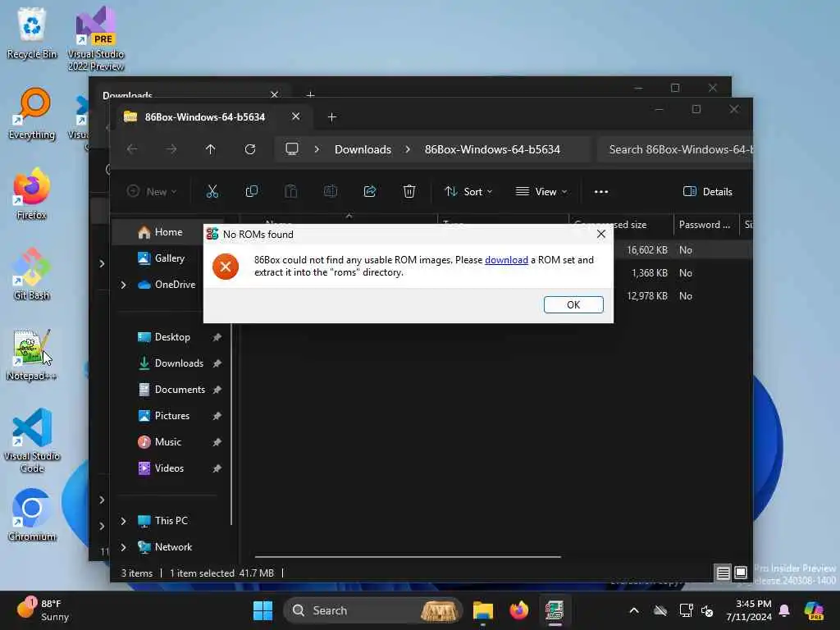Click the Search 86Box-Windows-64 field
The width and height of the screenshot is (840, 630).
(675, 149)
